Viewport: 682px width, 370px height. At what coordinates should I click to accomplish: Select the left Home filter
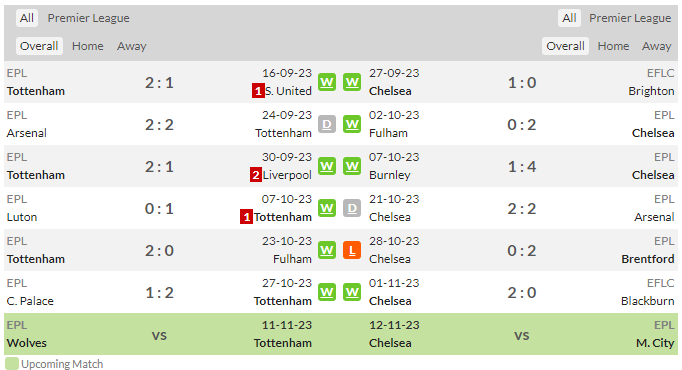87,46
